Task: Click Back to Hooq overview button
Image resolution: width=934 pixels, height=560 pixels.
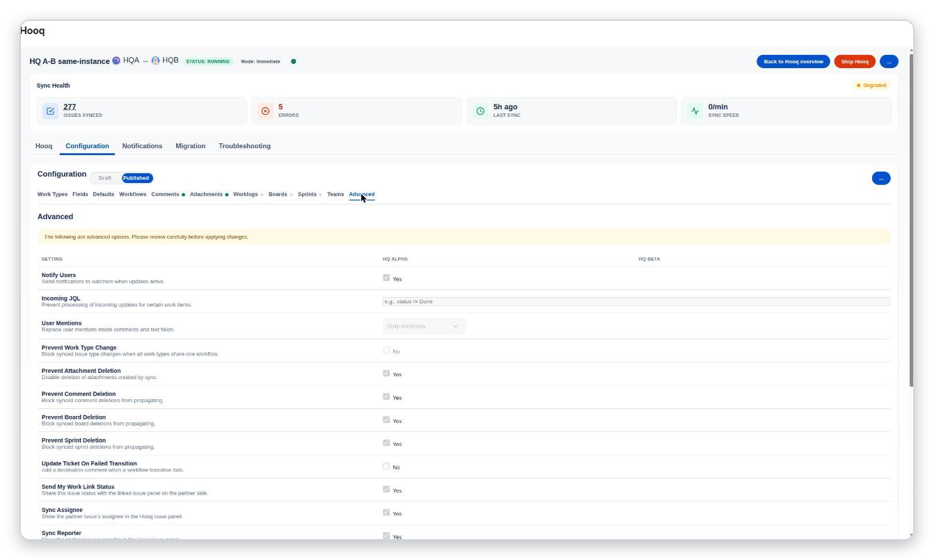Action: [x=793, y=61]
